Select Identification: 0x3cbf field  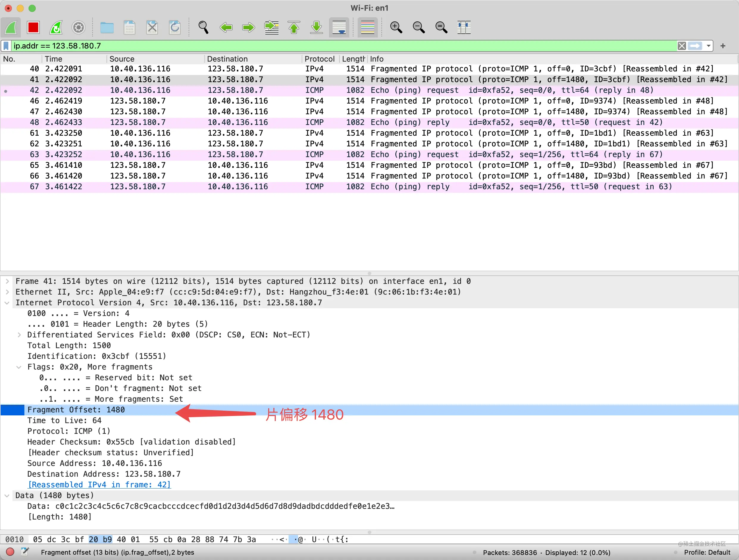click(97, 356)
